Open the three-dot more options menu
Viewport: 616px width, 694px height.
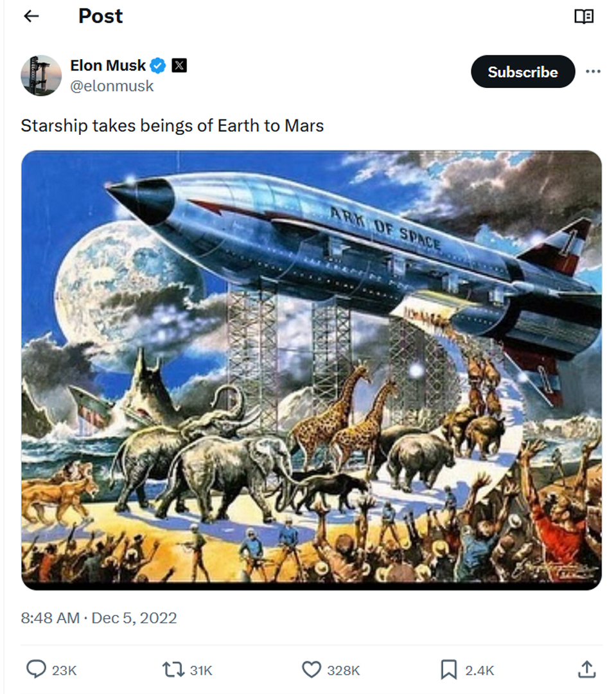coord(593,72)
